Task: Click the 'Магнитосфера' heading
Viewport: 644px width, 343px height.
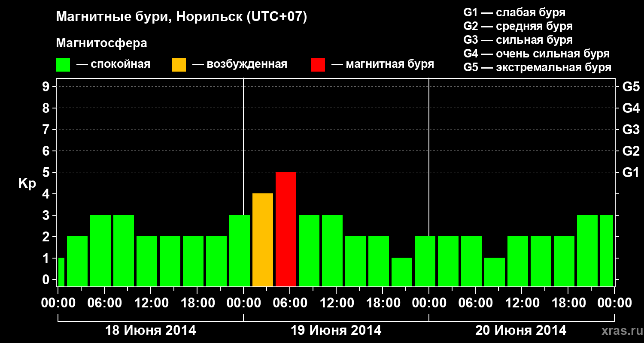Action: tap(101, 43)
